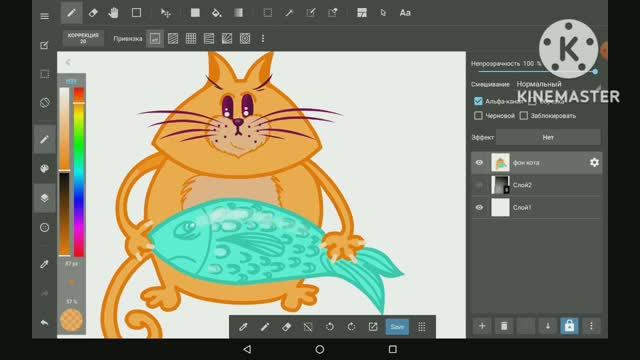Open snap settings three-dot menu
The height and width of the screenshot is (360, 640).
pos(263,39)
